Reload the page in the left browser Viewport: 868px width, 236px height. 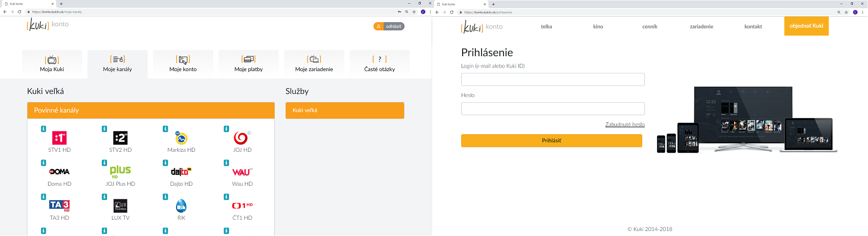pyautogui.click(x=20, y=12)
